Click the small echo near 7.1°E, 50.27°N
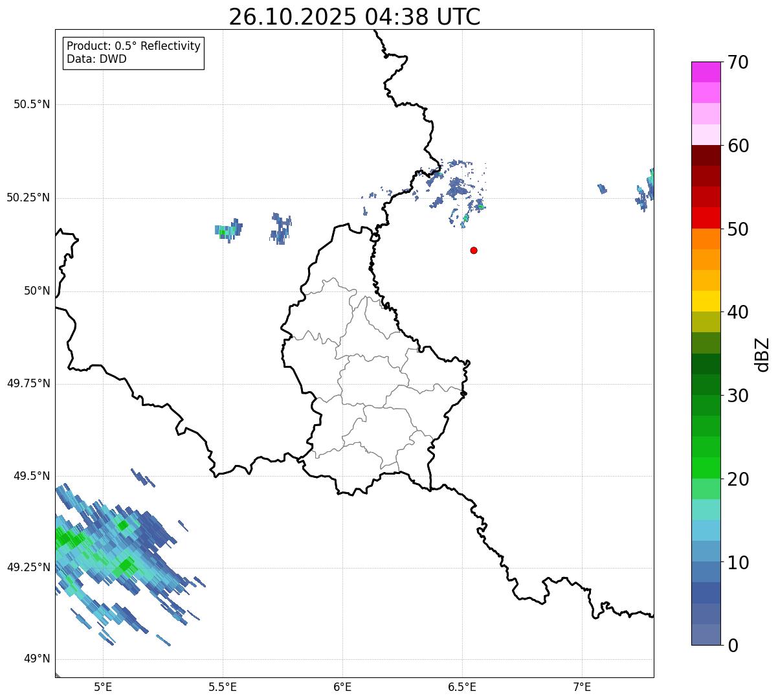This screenshot has width=778, height=700. click(x=602, y=188)
